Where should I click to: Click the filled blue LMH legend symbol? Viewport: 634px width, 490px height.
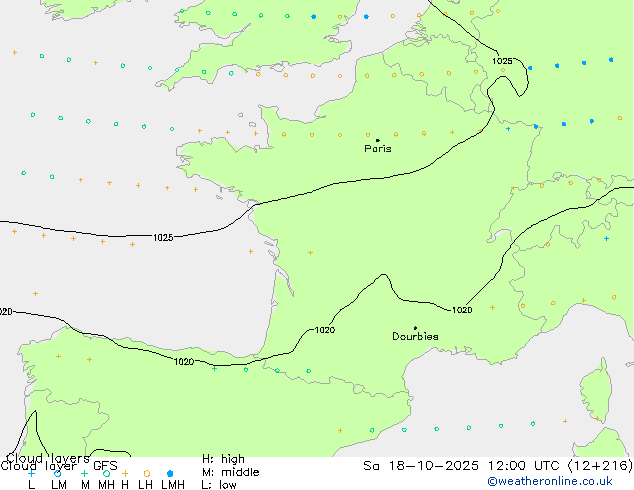click(170, 473)
